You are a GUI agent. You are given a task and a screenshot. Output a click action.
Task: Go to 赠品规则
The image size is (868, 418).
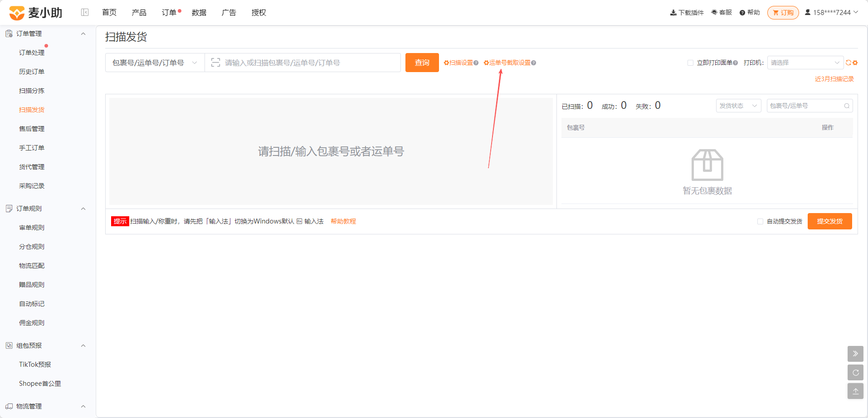[x=32, y=285]
